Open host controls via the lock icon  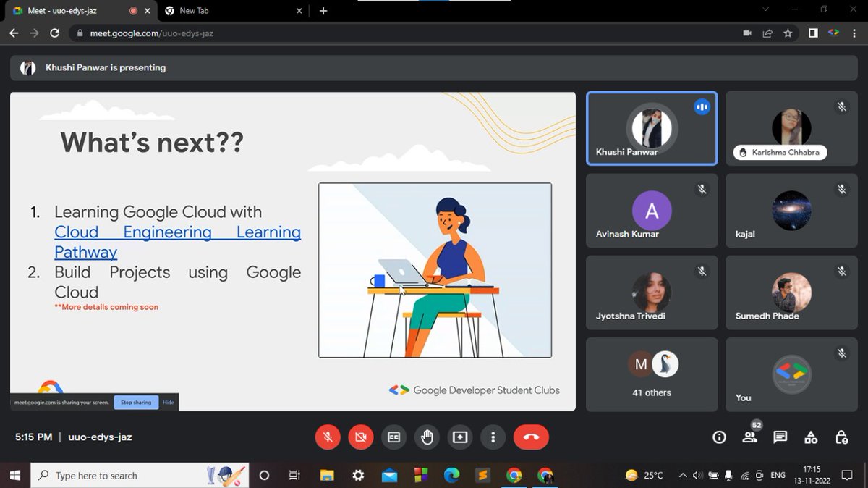tap(841, 437)
